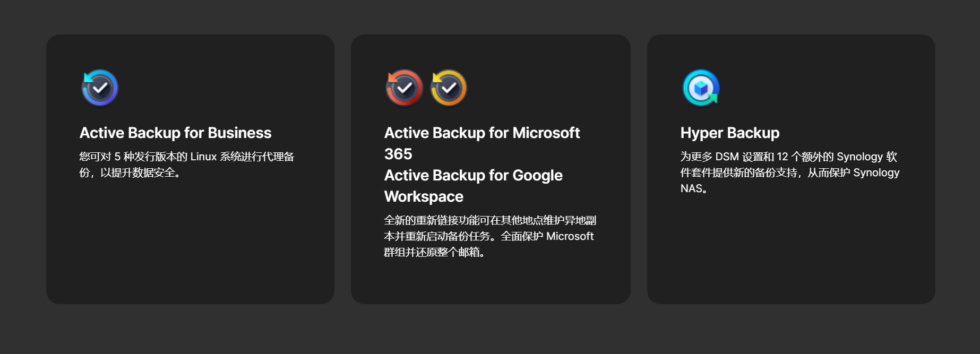The width and height of the screenshot is (980, 354).
Task: Click the Hyper Backup cube icon
Action: pyautogui.click(x=701, y=88)
